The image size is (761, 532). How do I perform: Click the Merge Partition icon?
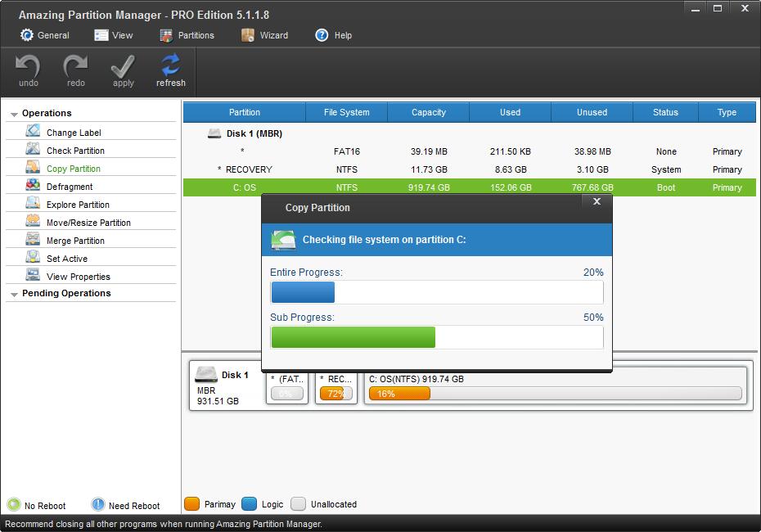click(x=33, y=238)
